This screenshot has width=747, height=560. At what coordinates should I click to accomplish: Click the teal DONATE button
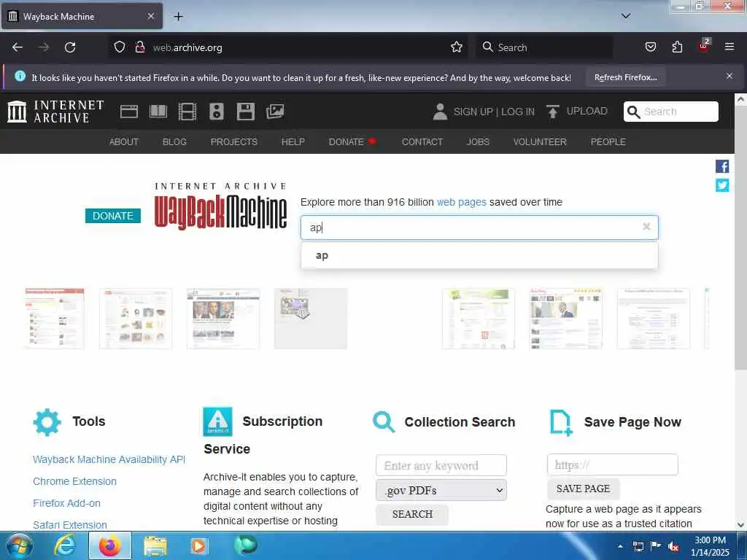click(x=113, y=216)
